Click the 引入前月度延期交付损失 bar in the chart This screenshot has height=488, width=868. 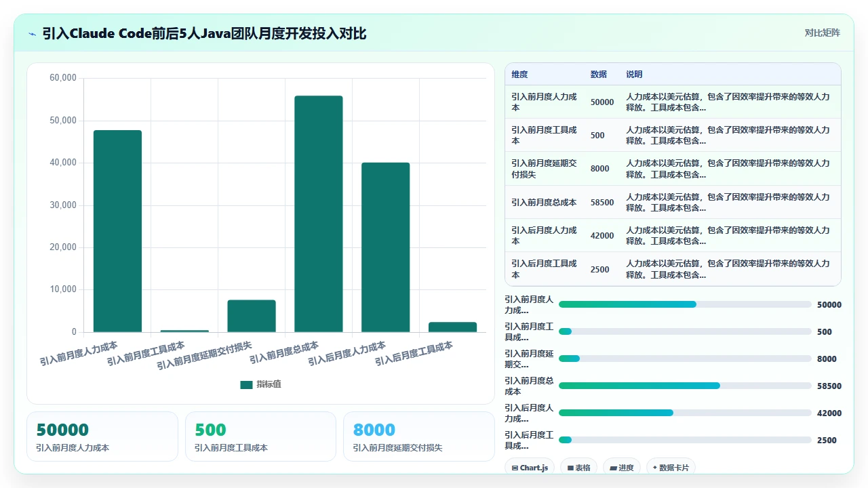click(x=252, y=316)
